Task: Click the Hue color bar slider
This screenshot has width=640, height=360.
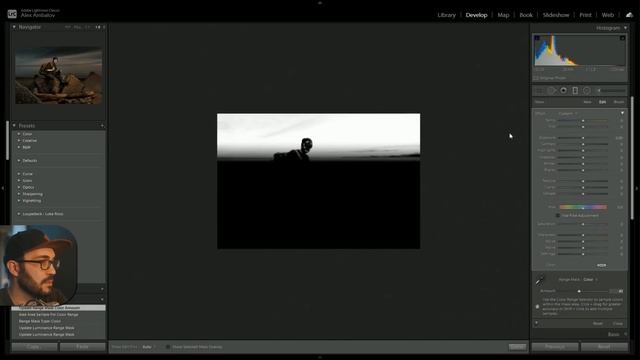Action: click(x=583, y=207)
